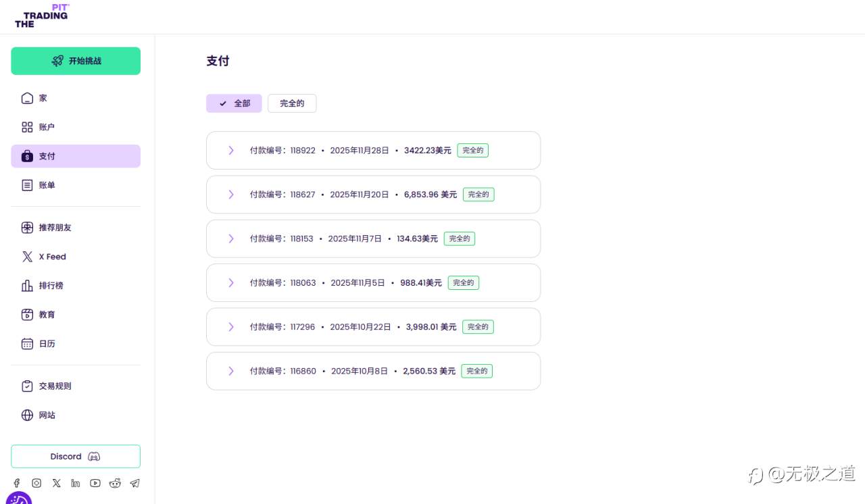Click the 开始挑战 button
Viewport: 865px width, 504px height.
pyautogui.click(x=76, y=61)
